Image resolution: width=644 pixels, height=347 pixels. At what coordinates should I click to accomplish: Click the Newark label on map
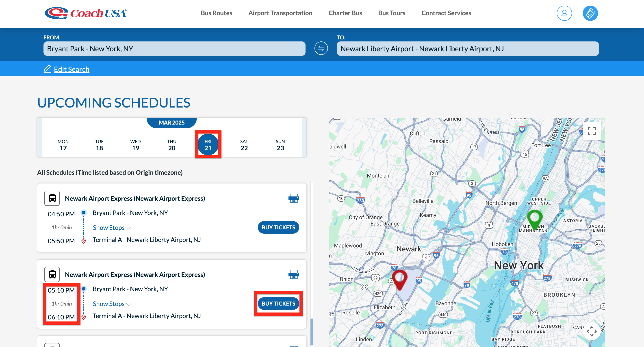coord(409,249)
